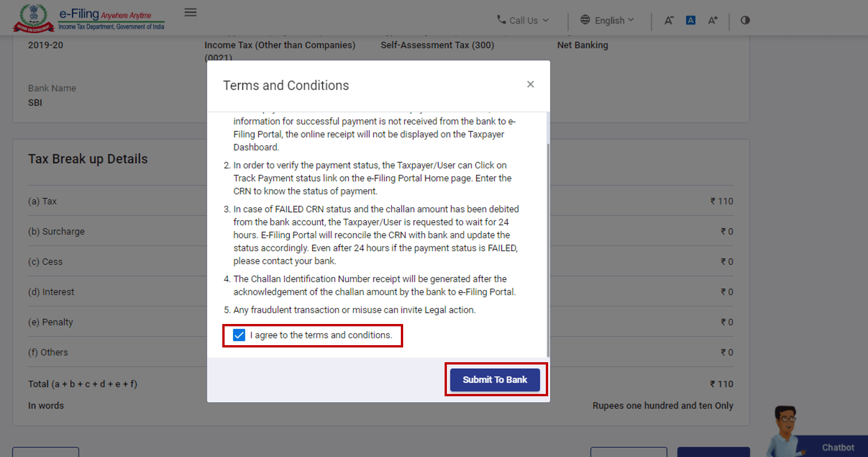Expand the Call Us dropdown chevron
The height and width of the screenshot is (457, 868).
(x=546, y=20)
